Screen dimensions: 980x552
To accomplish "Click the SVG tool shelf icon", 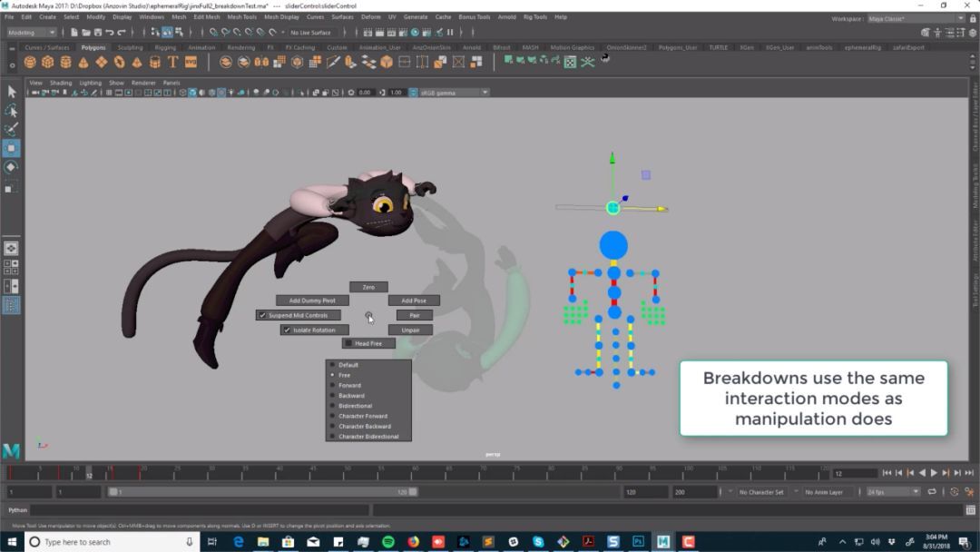I will pyautogui.click(x=191, y=62).
